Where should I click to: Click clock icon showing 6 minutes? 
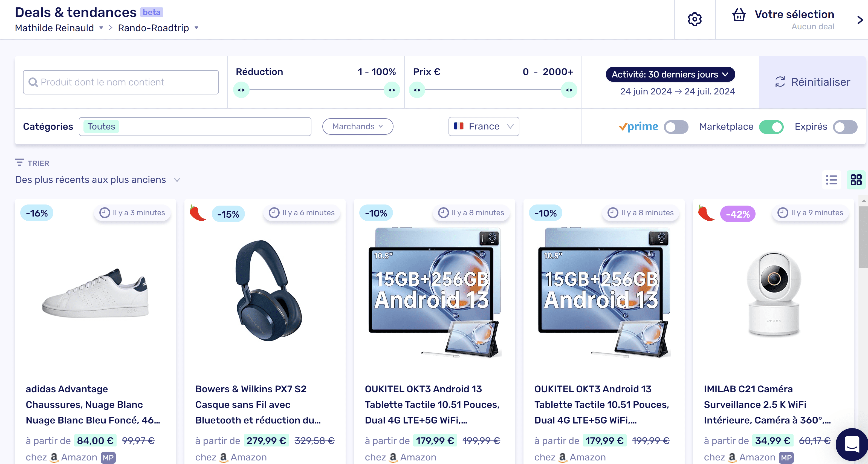(x=274, y=213)
